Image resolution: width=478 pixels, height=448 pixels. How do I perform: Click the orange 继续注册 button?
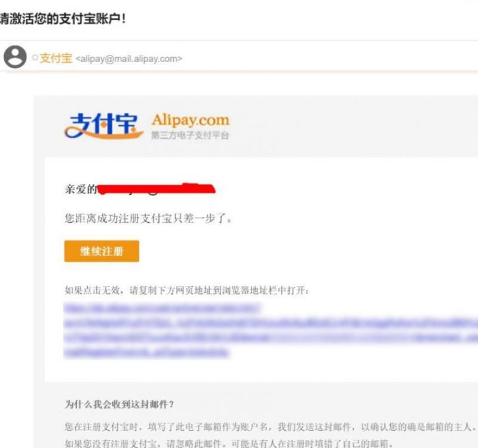click(x=102, y=251)
